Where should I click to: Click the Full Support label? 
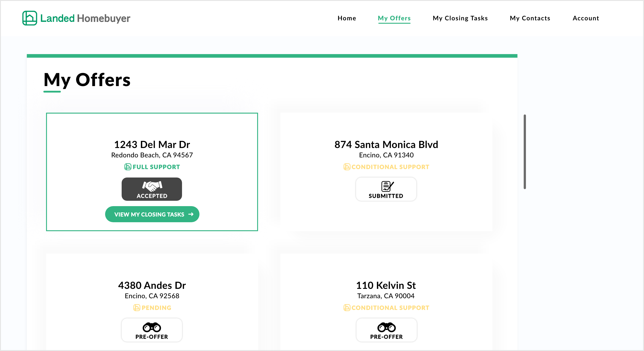click(x=156, y=167)
